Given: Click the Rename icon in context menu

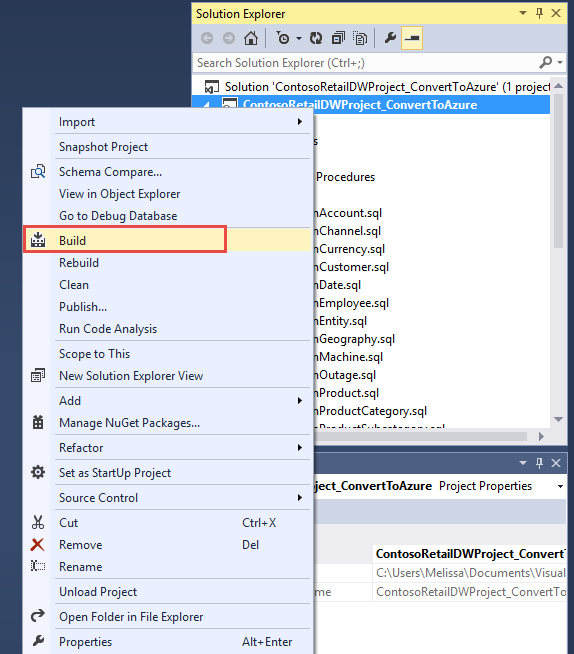Looking at the screenshot, I should [x=38, y=566].
